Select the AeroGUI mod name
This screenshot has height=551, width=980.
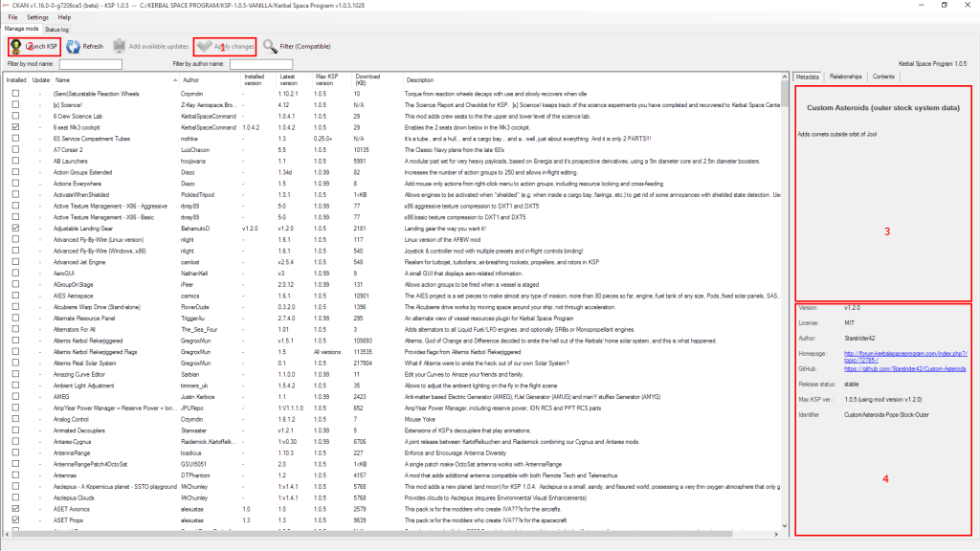point(64,274)
